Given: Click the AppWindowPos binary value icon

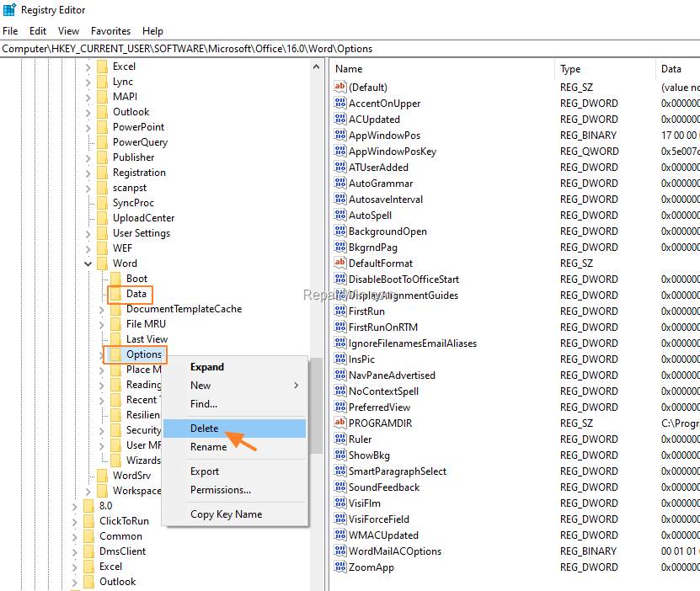Looking at the screenshot, I should tap(340, 135).
